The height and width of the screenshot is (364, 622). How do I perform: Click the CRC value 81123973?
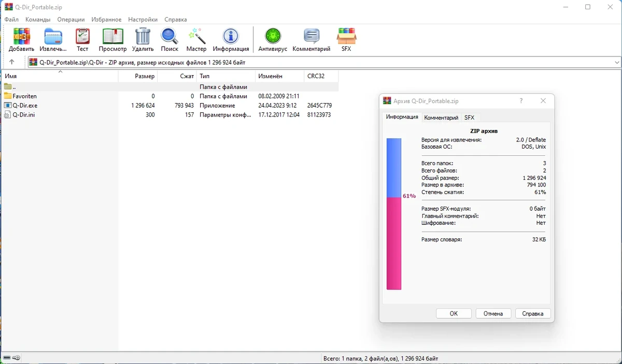click(x=319, y=115)
